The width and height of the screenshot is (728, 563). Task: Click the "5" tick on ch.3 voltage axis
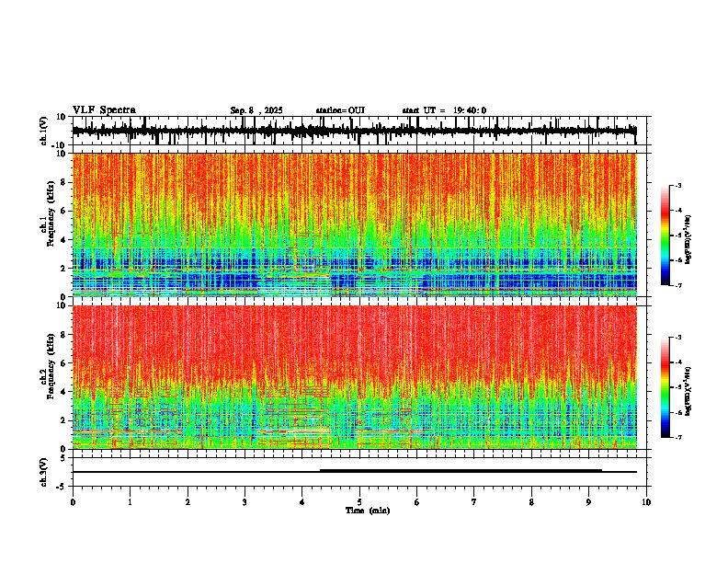64,458
